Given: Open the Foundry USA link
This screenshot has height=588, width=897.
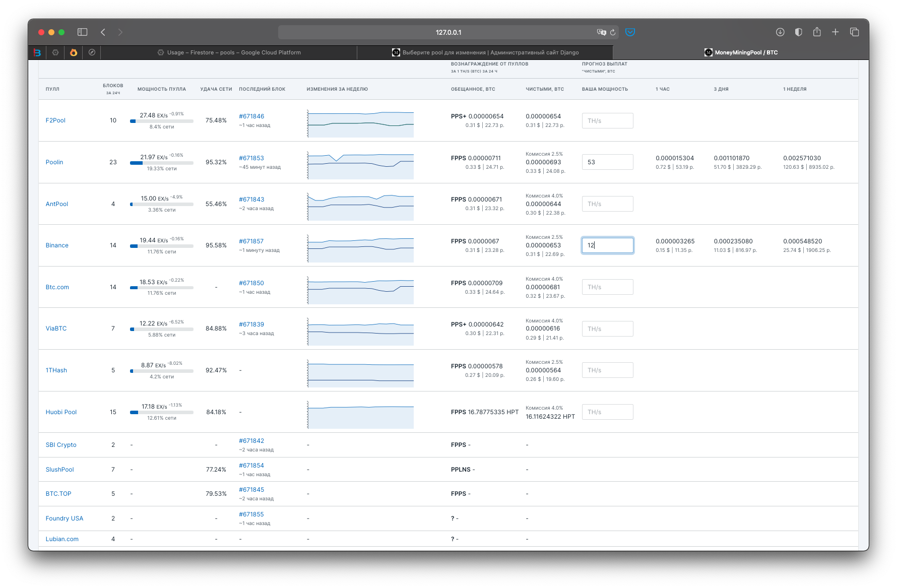Looking at the screenshot, I should pos(65,518).
